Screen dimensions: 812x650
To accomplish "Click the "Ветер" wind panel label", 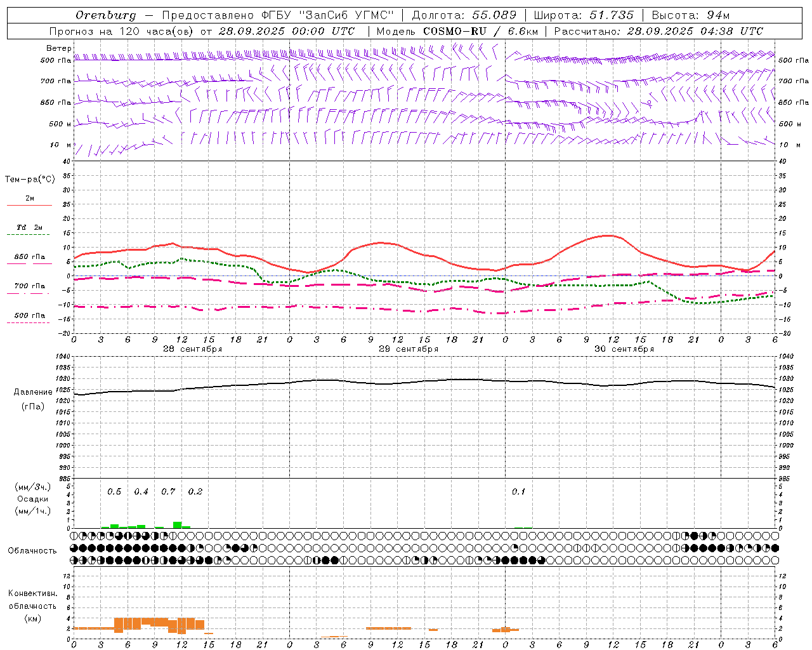I will click(59, 48).
